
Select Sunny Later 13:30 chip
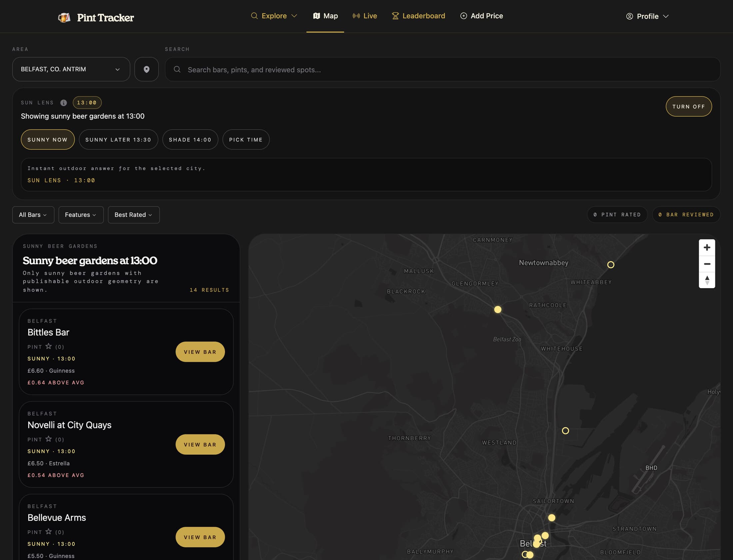click(x=118, y=140)
